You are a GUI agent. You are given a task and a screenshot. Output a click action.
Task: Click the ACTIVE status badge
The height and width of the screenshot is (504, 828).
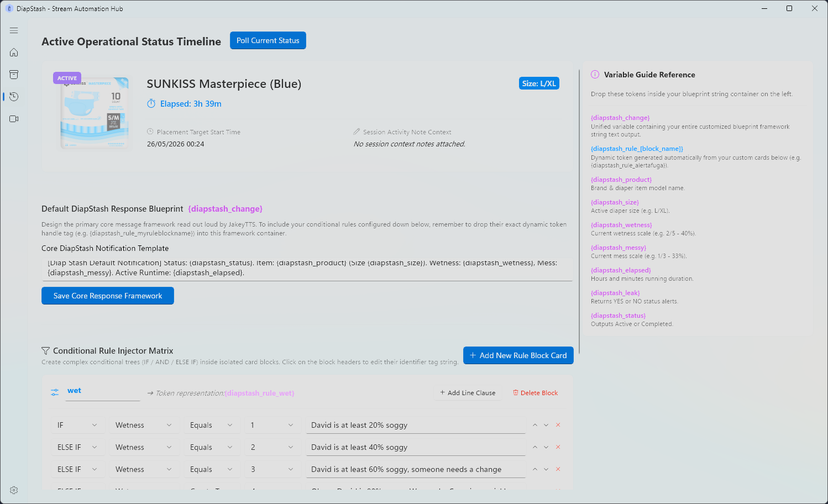(67, 78)
